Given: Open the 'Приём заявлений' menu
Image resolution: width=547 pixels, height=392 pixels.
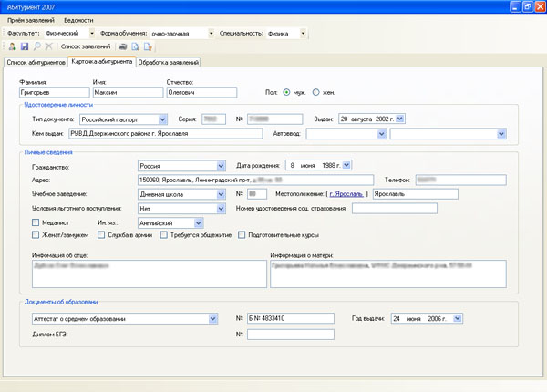Looking at the screenshot, I should (x=30, y=19).
